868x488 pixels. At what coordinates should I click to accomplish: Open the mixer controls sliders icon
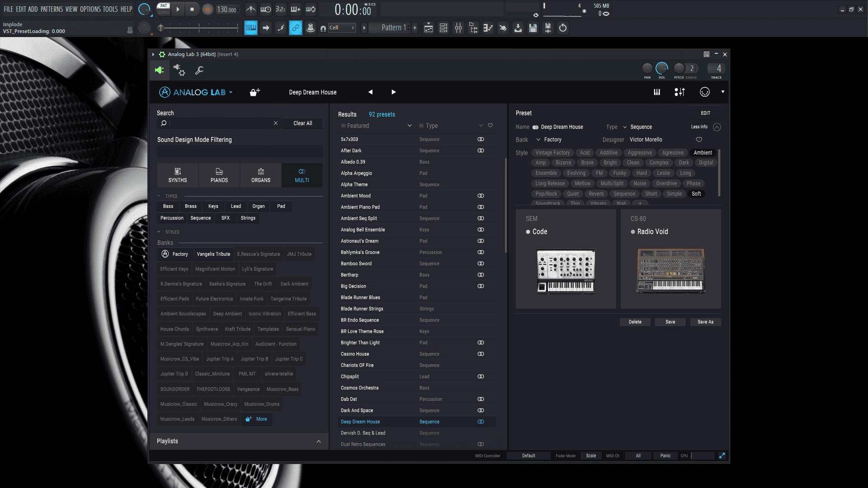(x=679, y=92)
